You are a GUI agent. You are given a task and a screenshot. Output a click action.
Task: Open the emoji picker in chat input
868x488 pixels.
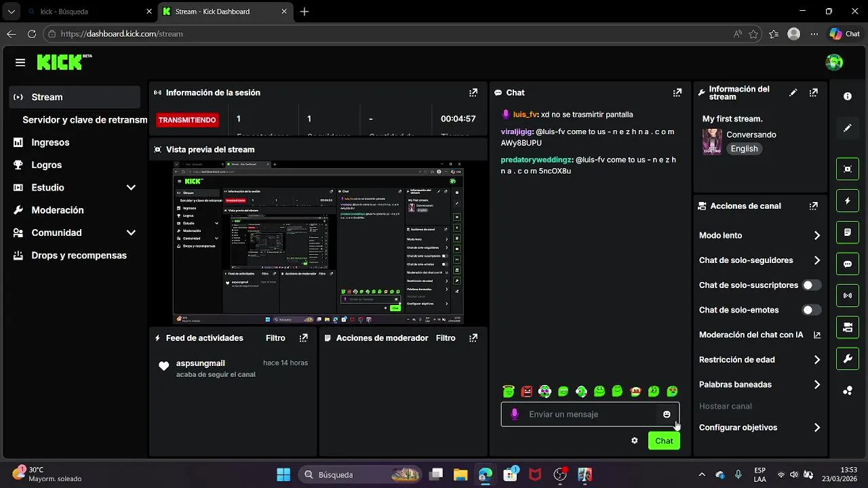[x=667, y=414]
